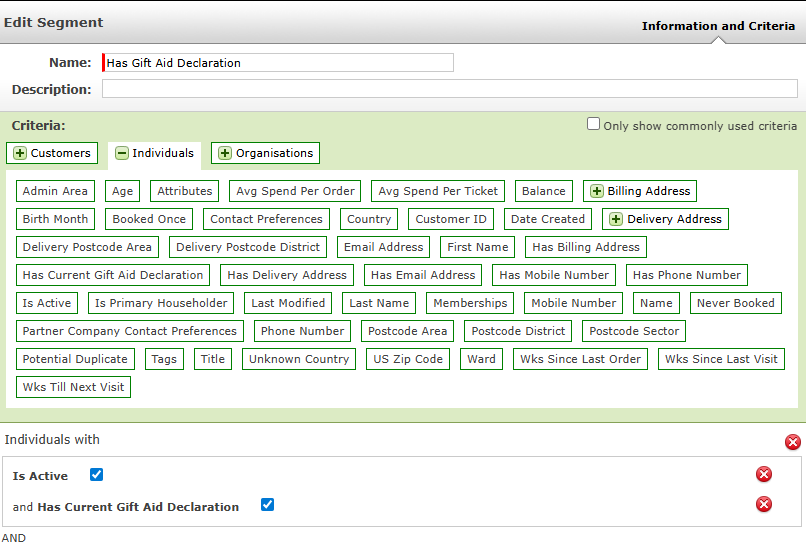Choose the Postcode Sector criterion
Image resolution: width=806 pixels, height=546 pixels.
[633, 331]
